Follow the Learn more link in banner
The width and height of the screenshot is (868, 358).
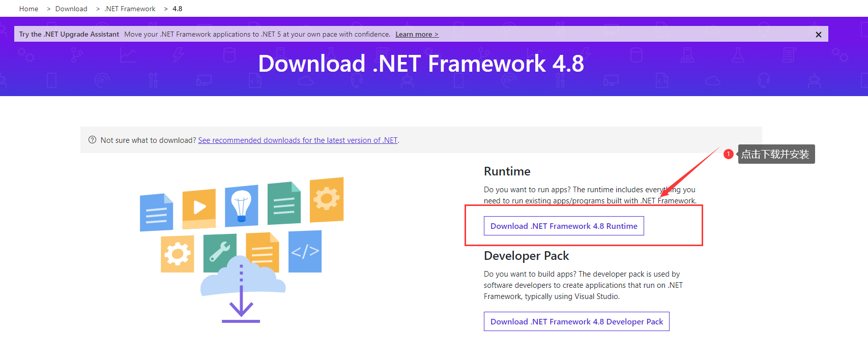pos(417,34)
